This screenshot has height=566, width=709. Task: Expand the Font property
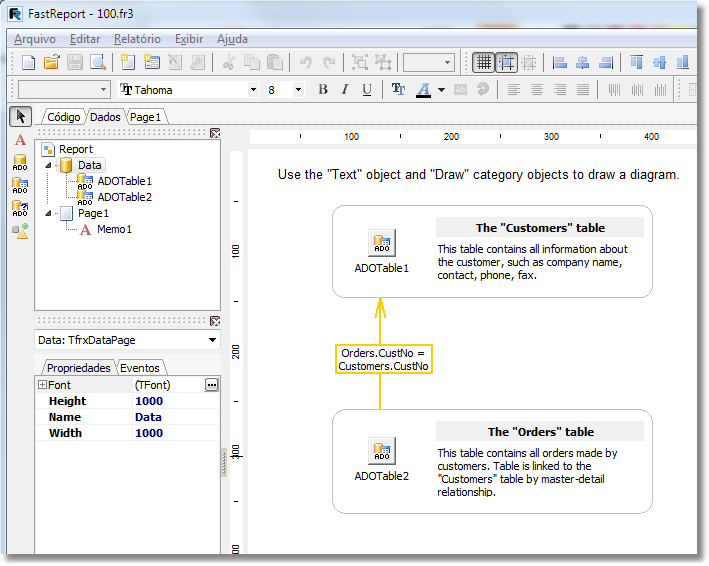pyautogui.click(x=42, y=385)
